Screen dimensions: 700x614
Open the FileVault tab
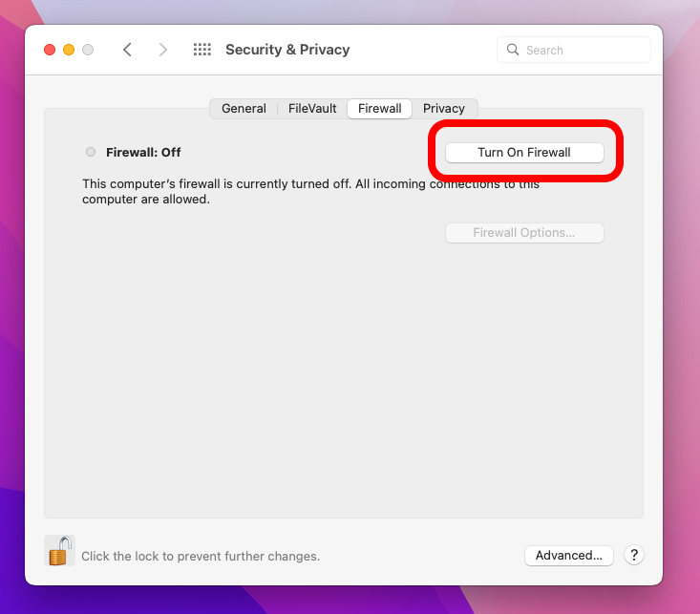point(312,109)
